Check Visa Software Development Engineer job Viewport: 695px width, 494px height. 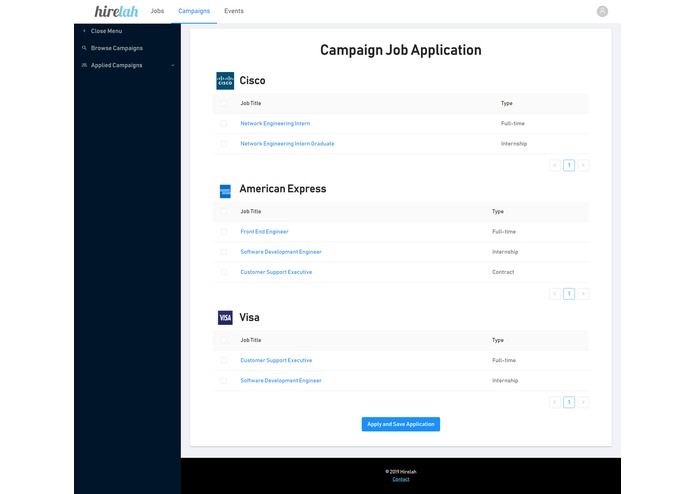pyautogui.click(x=224, y=381)
